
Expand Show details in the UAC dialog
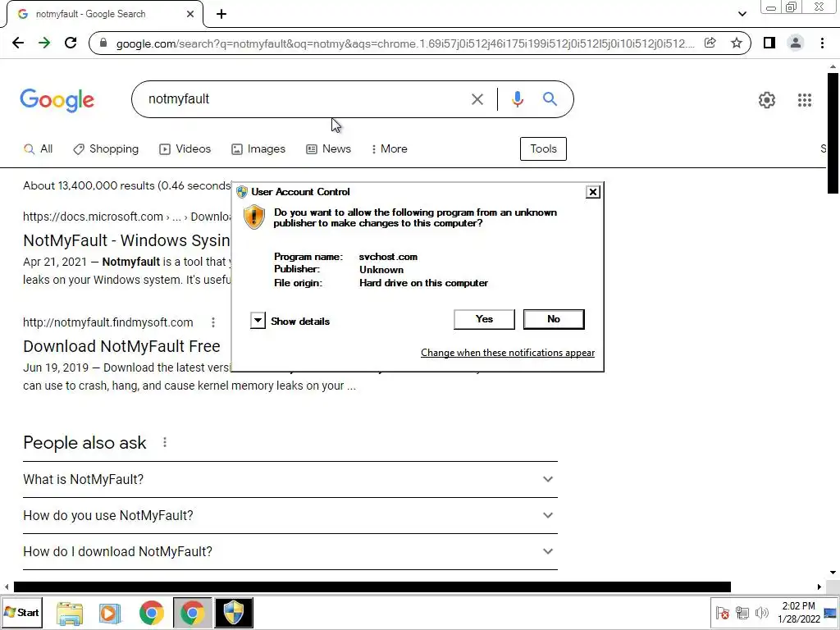click(x=258, y=321)
